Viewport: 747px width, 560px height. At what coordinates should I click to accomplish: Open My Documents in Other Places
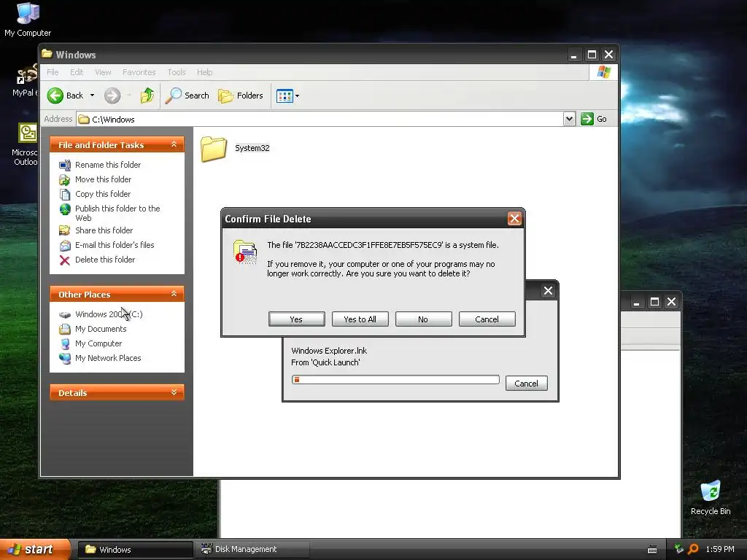[101, 329]
